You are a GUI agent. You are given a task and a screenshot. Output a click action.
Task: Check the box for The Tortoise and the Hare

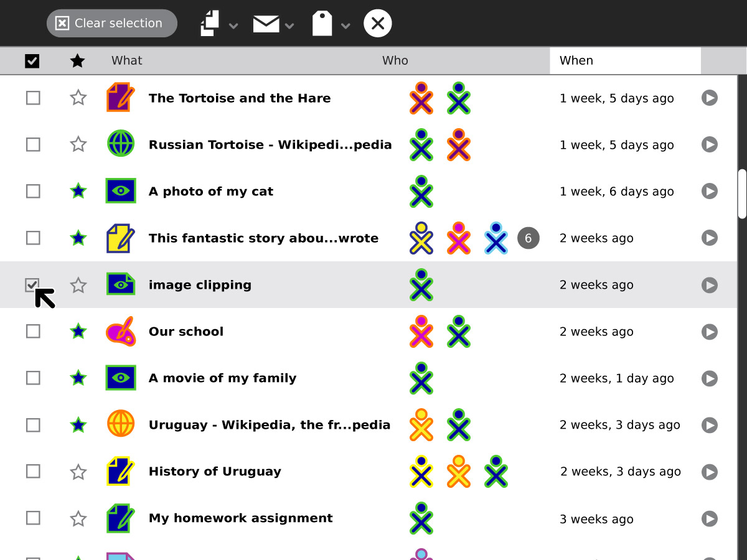[33, 98]
